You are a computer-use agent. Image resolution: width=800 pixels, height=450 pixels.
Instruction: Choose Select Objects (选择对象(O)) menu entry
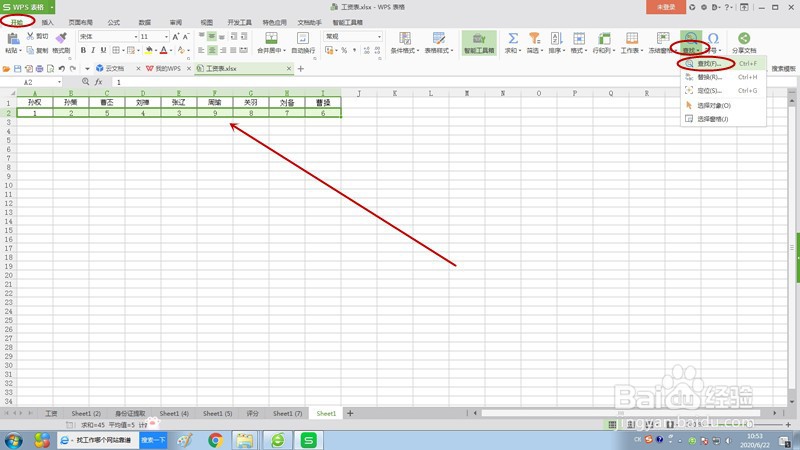click(723, 105)
